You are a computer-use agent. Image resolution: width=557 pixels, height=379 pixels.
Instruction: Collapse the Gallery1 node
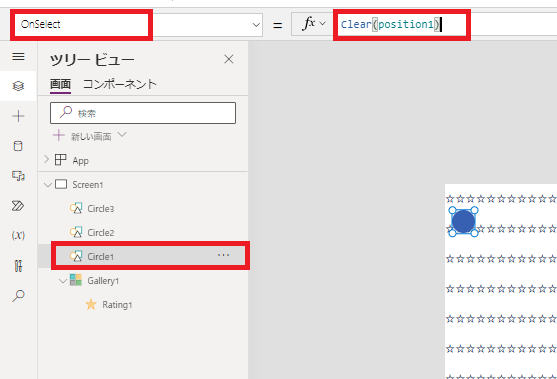pos(63,281)
